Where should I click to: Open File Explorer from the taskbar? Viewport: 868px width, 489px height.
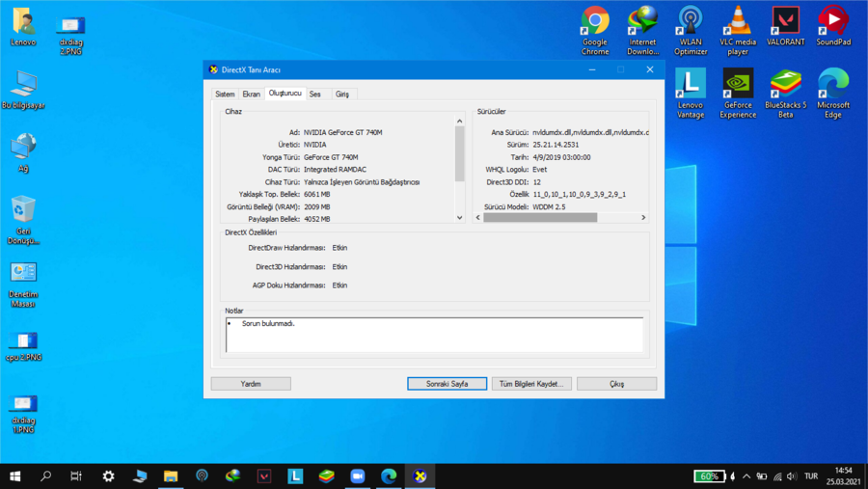[171, 476]
